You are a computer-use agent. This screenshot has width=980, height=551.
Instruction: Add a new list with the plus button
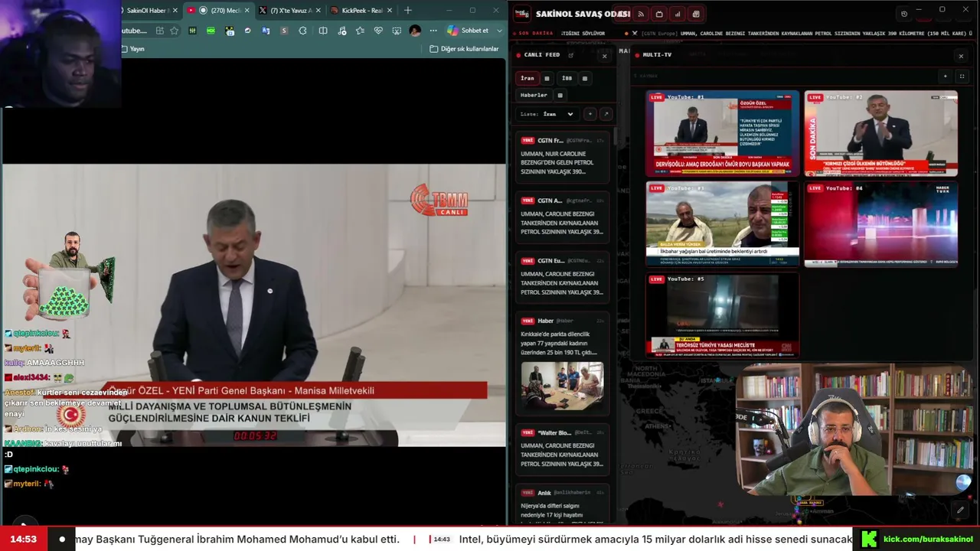(x=590, y=114)
